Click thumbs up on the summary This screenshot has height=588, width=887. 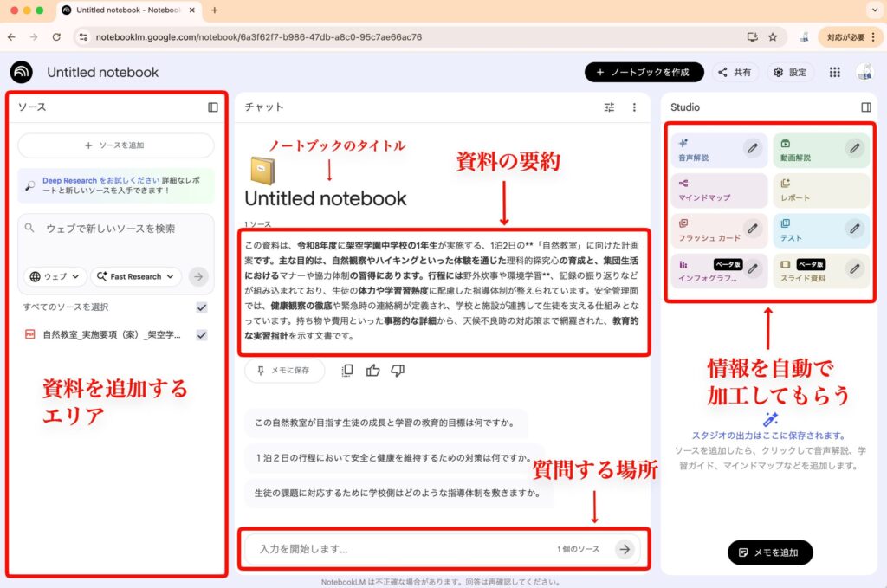click(x=372, y=371)
